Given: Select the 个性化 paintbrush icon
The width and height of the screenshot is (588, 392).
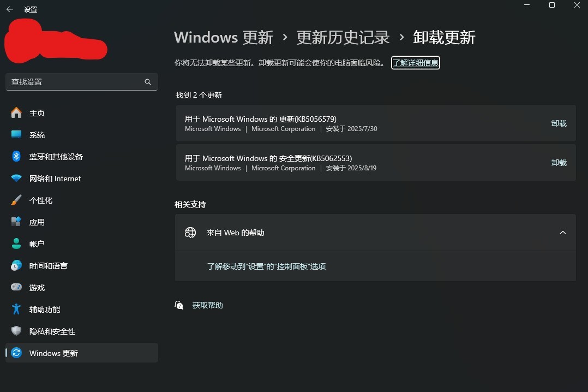Looking at the screenshot, I should tap(16, 200).
